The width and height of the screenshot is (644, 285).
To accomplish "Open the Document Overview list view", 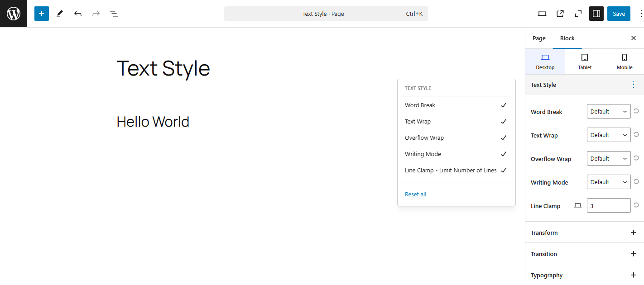I will (x=114, y=14).
